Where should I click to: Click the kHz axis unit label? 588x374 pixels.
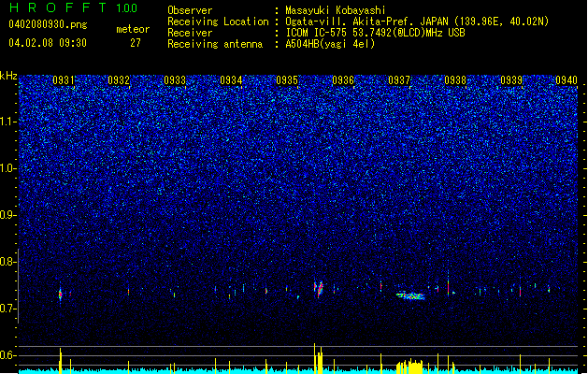8,76
